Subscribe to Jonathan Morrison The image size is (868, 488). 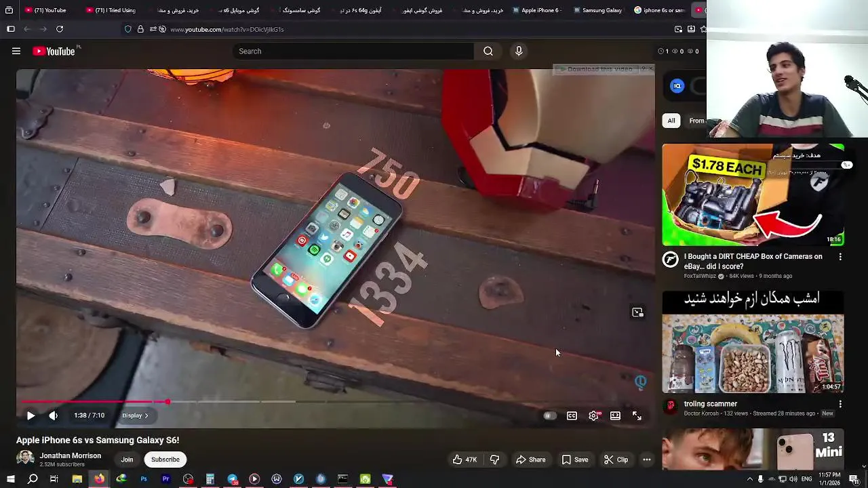coord(165,460)
